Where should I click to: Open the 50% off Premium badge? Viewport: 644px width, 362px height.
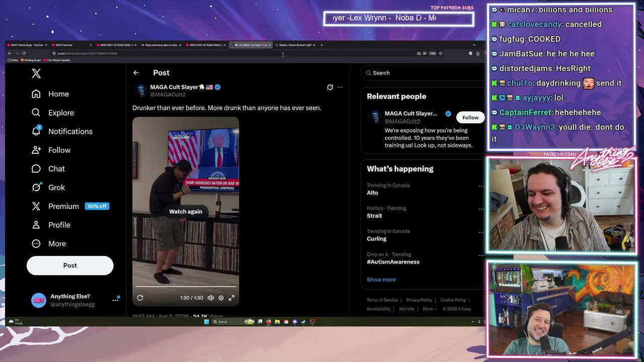pyautogui.click(x=97, y=206)
